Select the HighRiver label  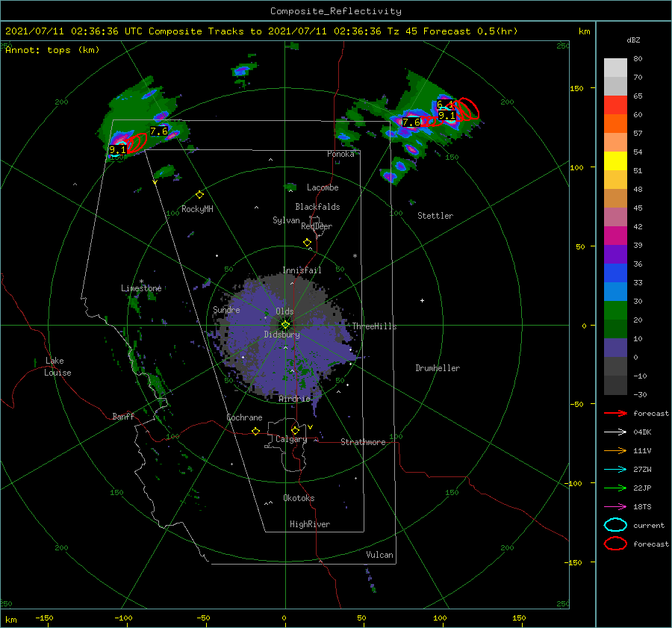pos(310,524)
